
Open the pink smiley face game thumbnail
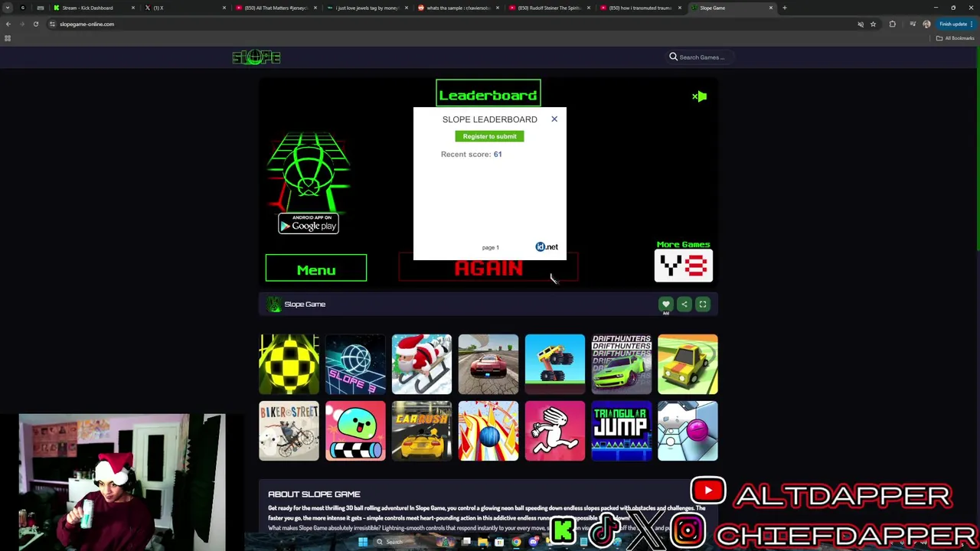coord(355,431)
